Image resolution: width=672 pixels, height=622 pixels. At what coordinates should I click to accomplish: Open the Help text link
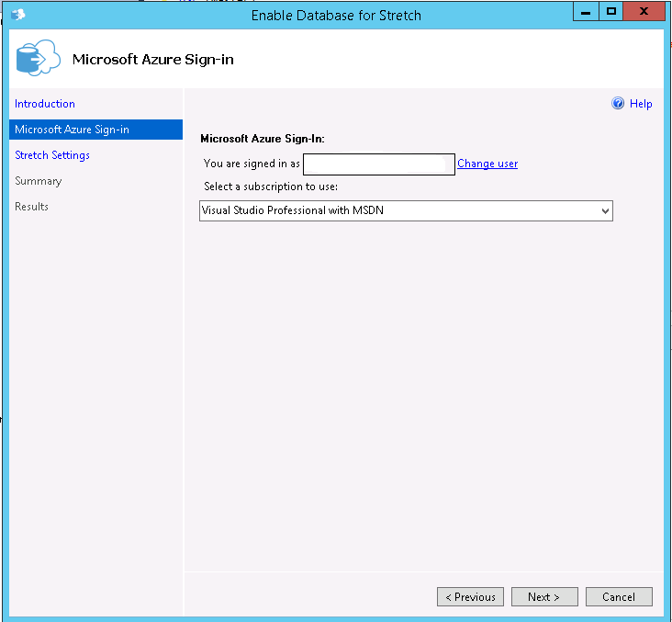pos(641,104)
